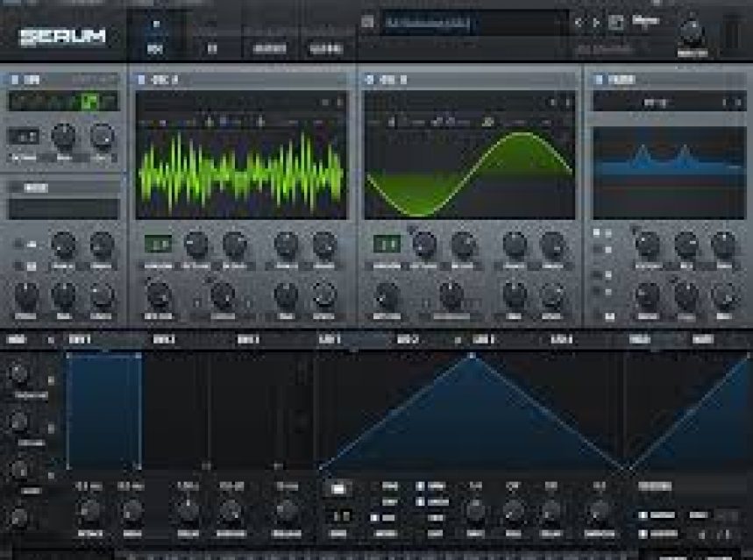Click the OSC A Level knob
This screenshot has height=560, width=753.
click(x=324, y=294)
